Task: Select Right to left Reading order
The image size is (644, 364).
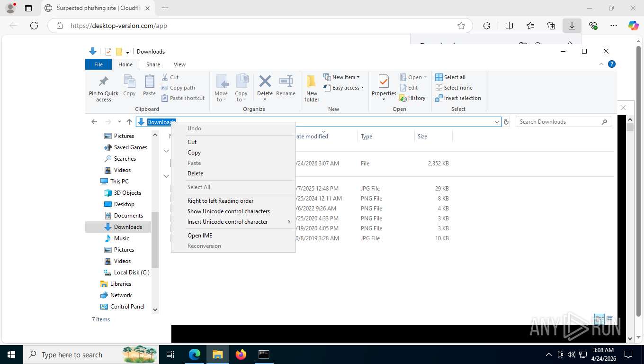Action: point(233,201)
